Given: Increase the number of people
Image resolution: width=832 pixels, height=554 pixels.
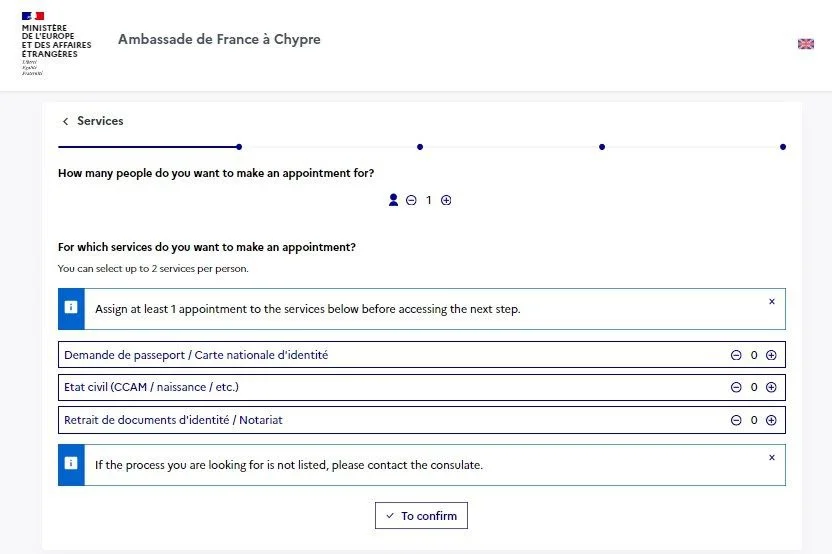Looking at the screenshot, I should point(446,200).
